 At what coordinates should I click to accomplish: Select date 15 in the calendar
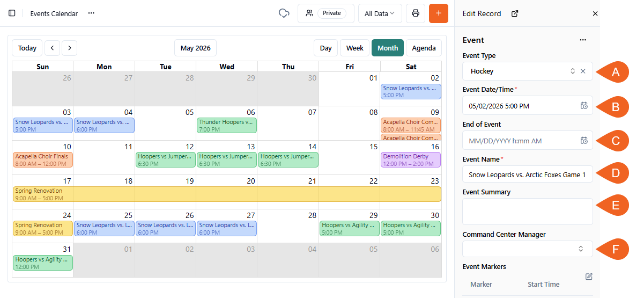pos(374,147)
